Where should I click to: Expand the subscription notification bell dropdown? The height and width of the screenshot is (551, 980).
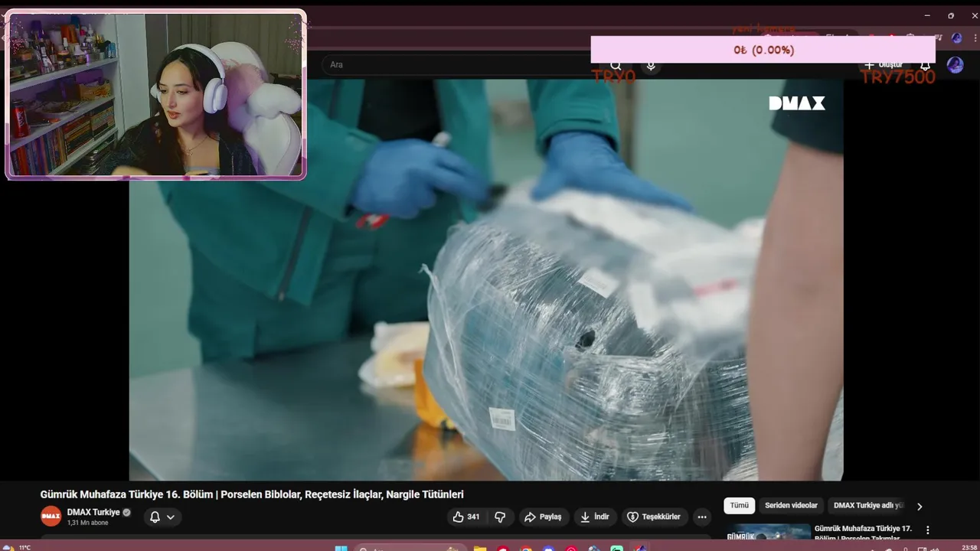tap(162, 517)
